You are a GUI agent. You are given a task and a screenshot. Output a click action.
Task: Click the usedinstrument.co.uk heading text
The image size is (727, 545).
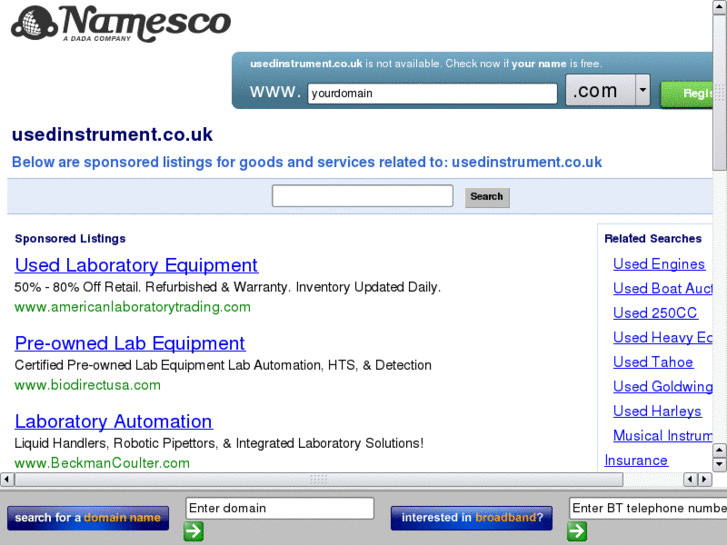pos(112,135)
